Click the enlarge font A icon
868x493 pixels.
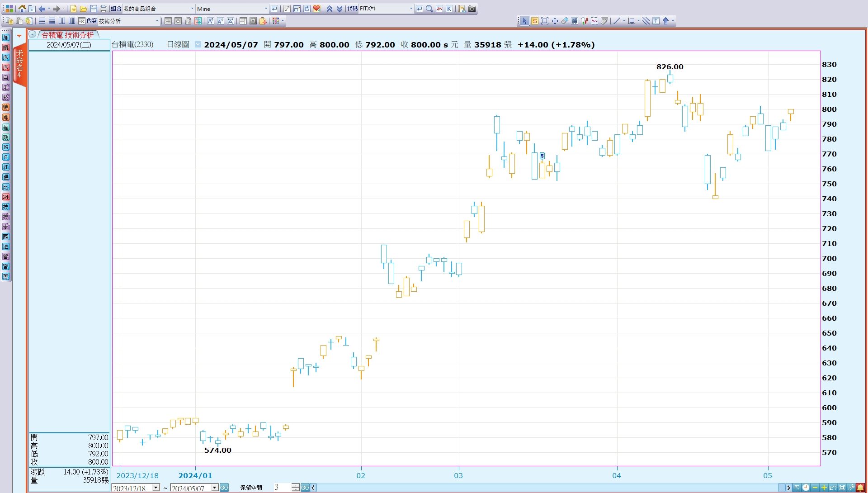coord(211,21)
